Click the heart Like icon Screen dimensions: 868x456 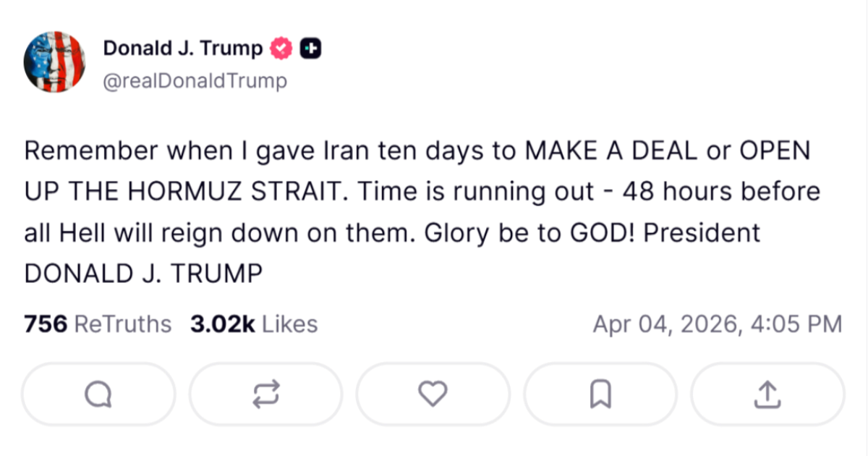(x=433, y=394)
